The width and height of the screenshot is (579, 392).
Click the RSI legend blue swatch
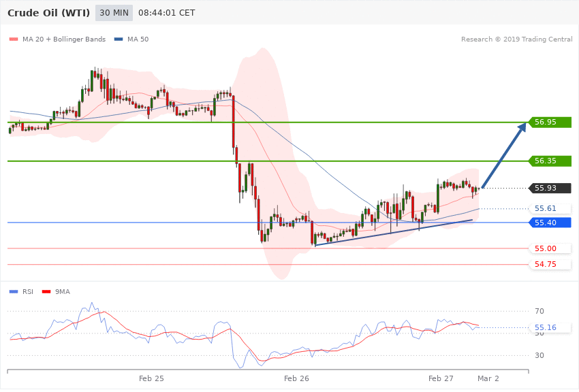(14, 292)
